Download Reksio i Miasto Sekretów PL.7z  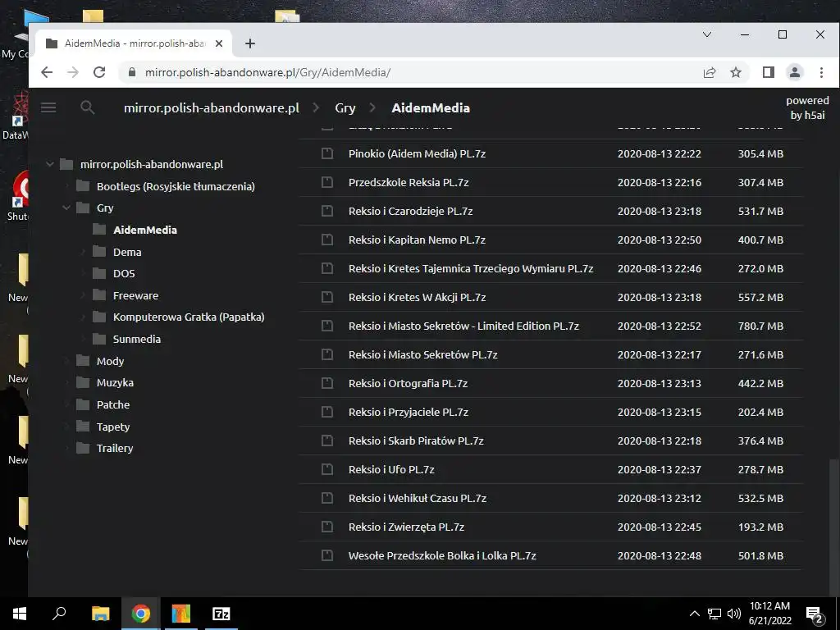tap(422, 354)
